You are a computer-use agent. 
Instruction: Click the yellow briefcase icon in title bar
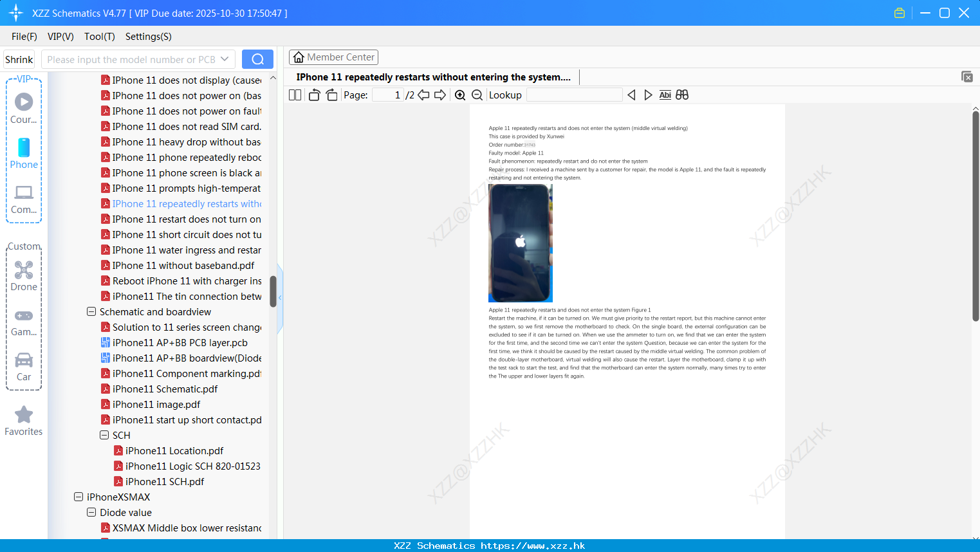tap(900, 13)
